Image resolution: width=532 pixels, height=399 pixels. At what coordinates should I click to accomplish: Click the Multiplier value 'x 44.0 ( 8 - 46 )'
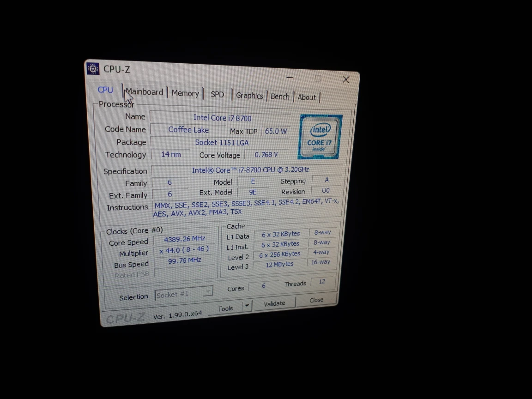[x=184, y=250]
